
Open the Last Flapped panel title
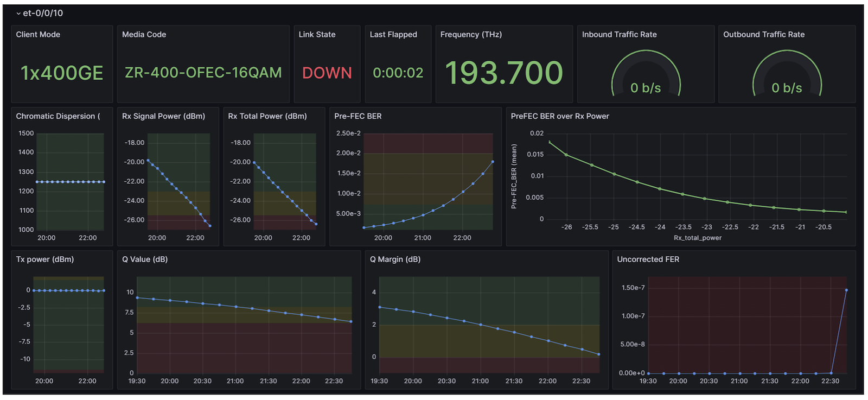click(x=393, y=34)
